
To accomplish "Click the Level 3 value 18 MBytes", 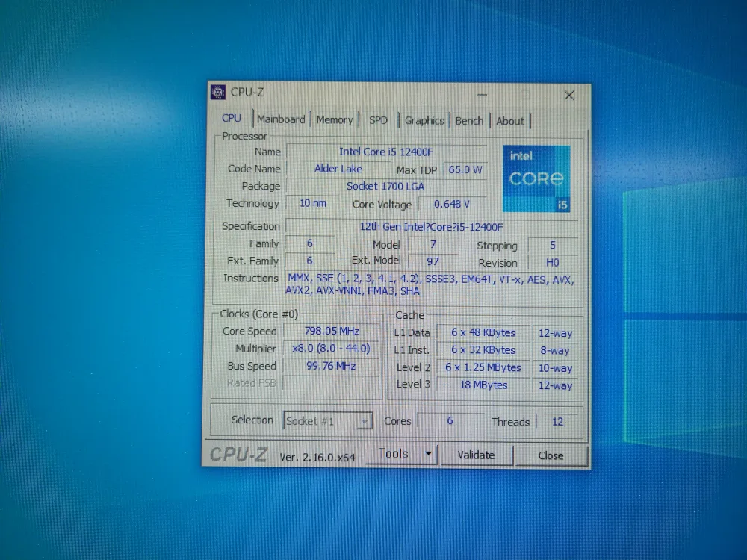I will pyautogui.click(x=483, y=385).
